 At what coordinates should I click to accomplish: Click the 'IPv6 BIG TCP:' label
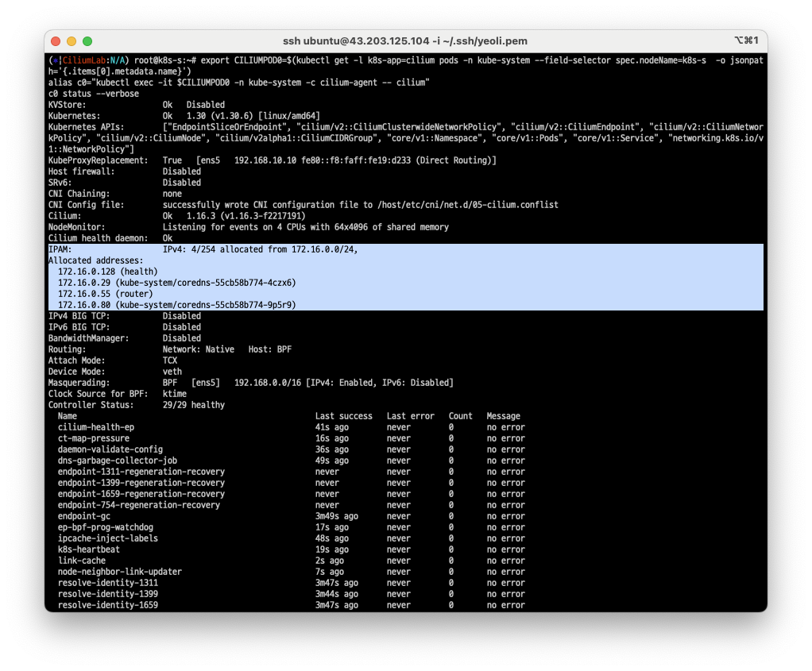(x=79, y=327)
